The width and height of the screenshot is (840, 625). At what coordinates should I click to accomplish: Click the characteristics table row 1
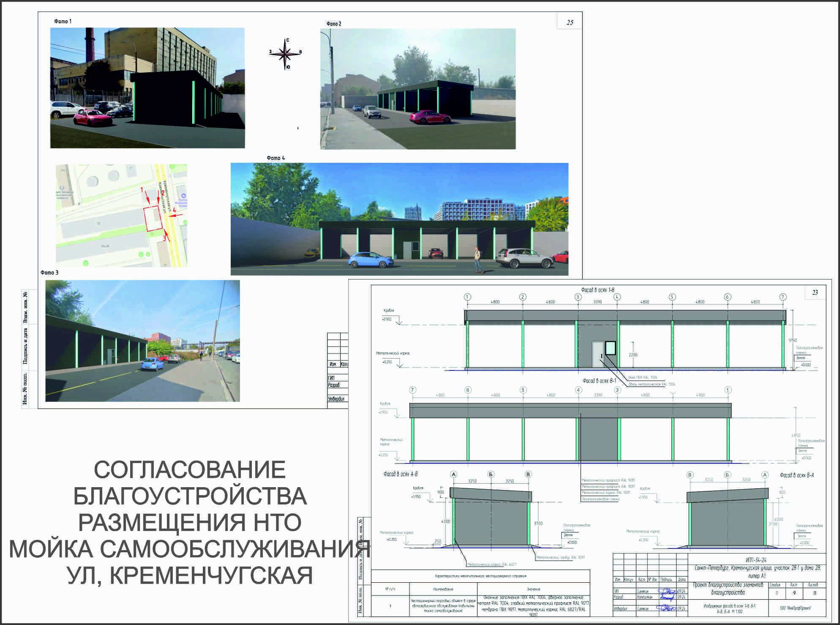point(480,606)
